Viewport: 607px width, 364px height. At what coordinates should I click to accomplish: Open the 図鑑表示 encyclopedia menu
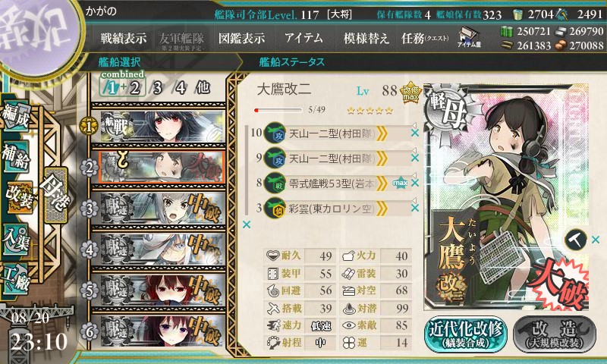point(241,38)
